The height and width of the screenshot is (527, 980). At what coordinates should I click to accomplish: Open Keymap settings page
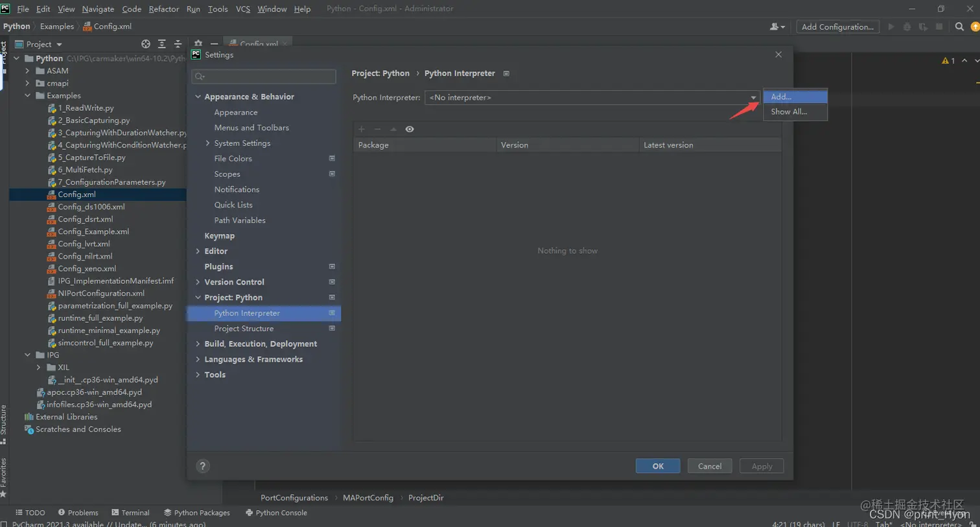pos(220,236)
